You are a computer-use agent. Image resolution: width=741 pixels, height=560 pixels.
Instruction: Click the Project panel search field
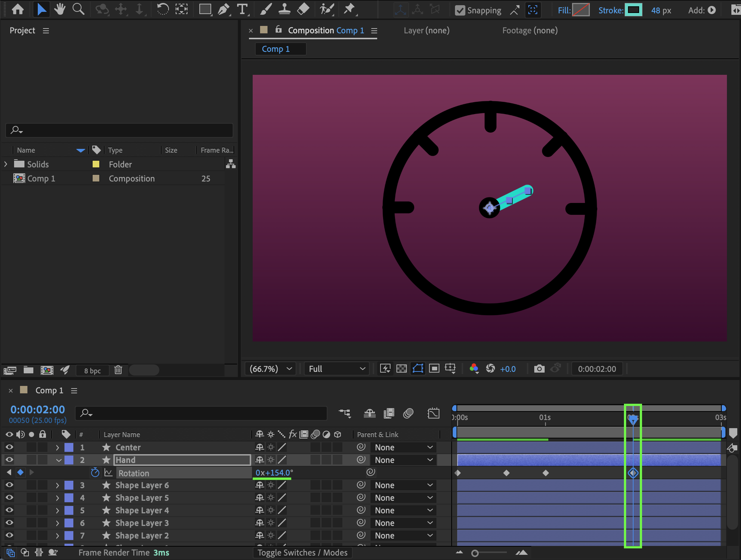pyautogui.click(x=119, y=130)
